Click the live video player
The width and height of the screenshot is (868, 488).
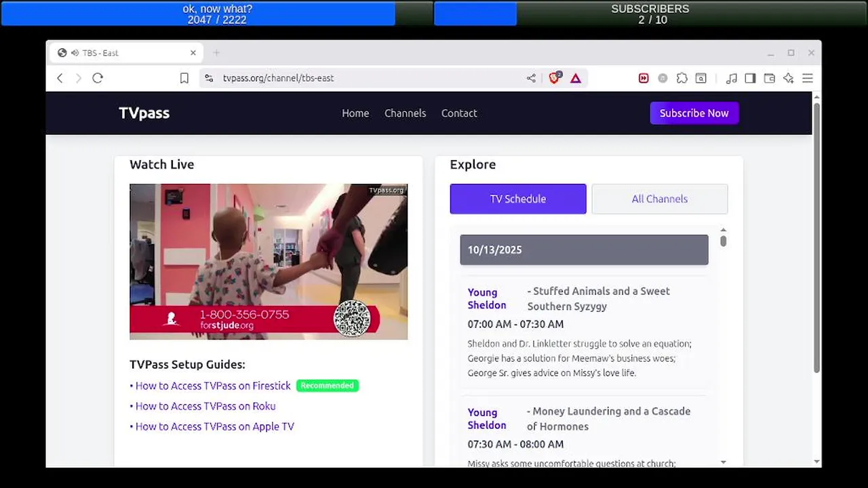coord(269,262)
